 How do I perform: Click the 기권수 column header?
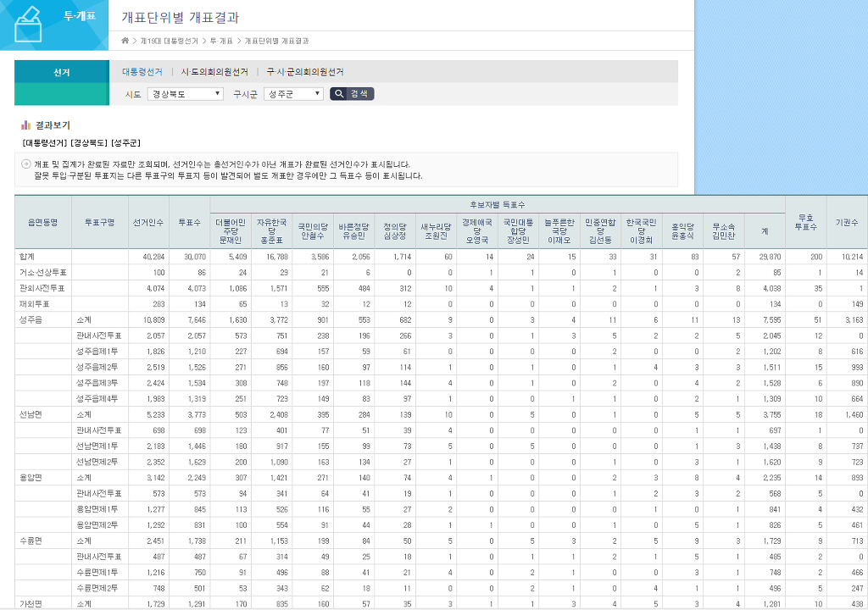[x=846, y=222]
